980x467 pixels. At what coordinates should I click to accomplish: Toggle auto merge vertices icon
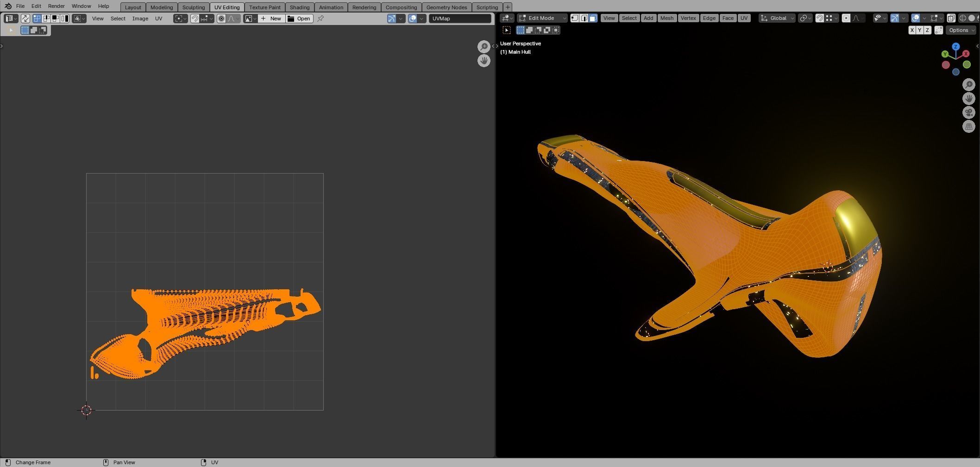(x=939, y=30)
